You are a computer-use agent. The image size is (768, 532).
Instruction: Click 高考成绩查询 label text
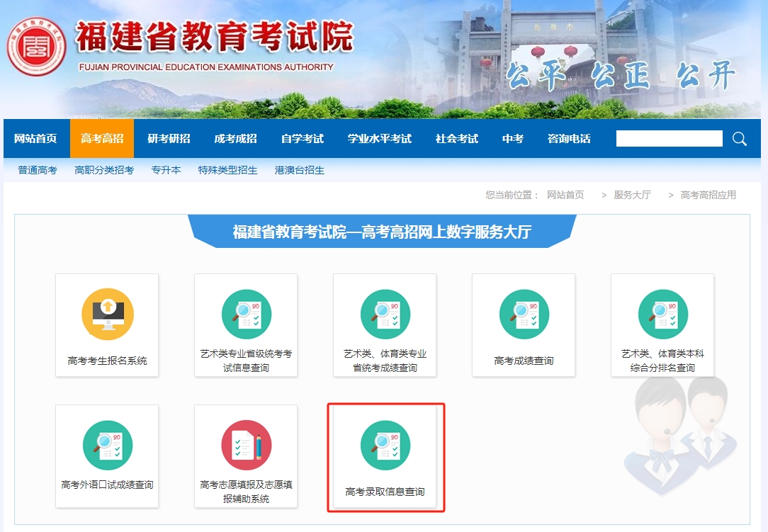pyautogui.click(x=524, y=361)
